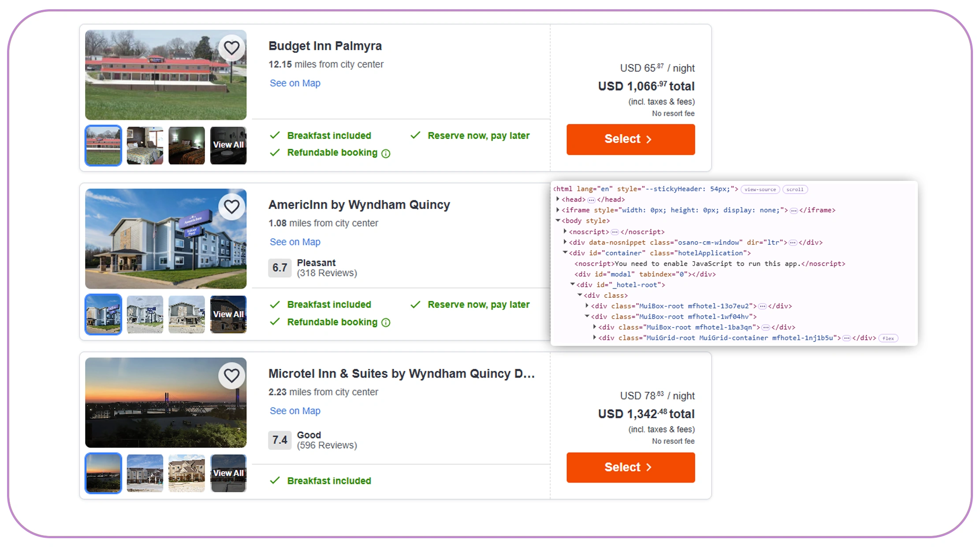Click Select for Microtel Inn & Suites
This screenshot has height=547, width=980.
pyautogui.click(x=630, y=467)
